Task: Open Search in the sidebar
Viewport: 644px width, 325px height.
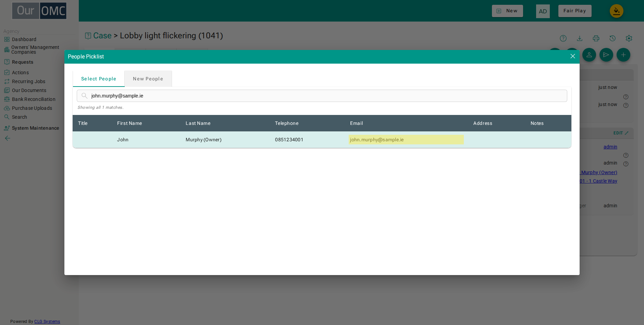Action: [x=19, y=117]
